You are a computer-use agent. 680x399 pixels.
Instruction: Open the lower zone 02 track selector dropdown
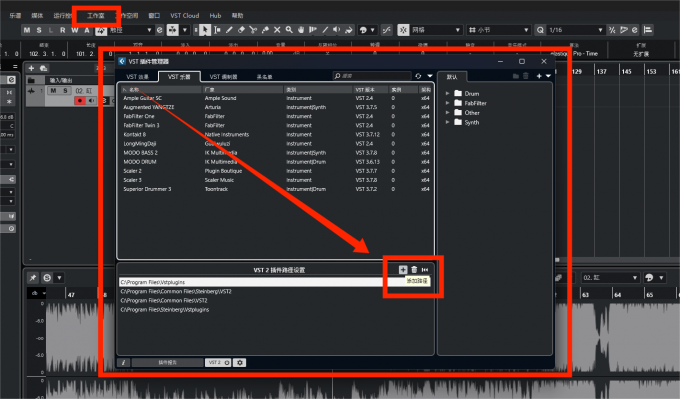[x=610, y=278]
